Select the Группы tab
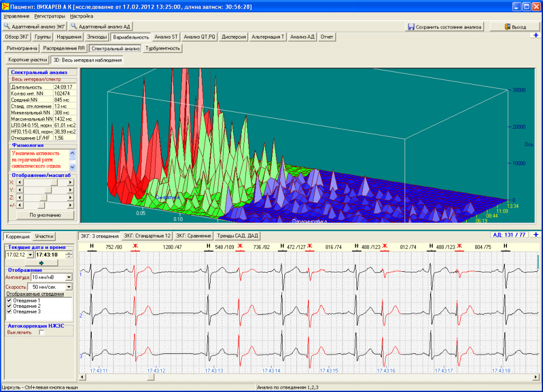The width and height of the screenshot is (543, 392). (x=42, y=37)
